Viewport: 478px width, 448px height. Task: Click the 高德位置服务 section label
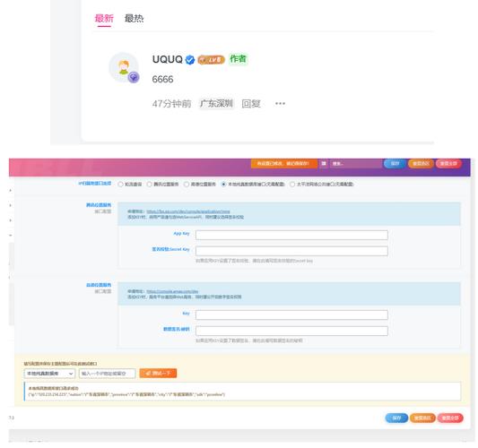(x=99, y=285)
